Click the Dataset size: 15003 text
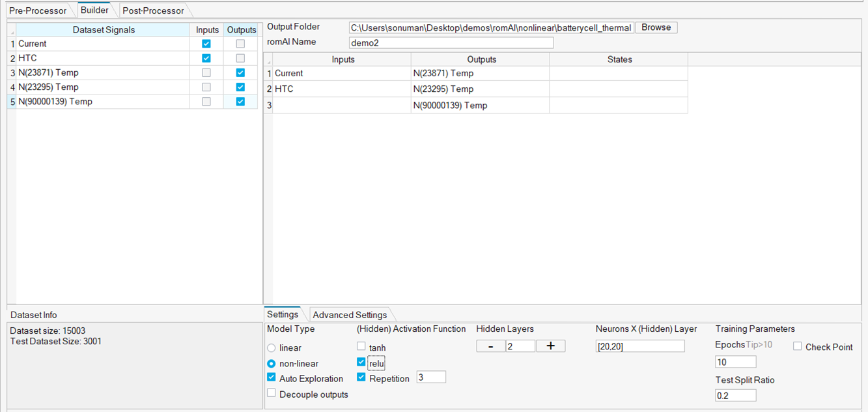 tap(48, 331)
